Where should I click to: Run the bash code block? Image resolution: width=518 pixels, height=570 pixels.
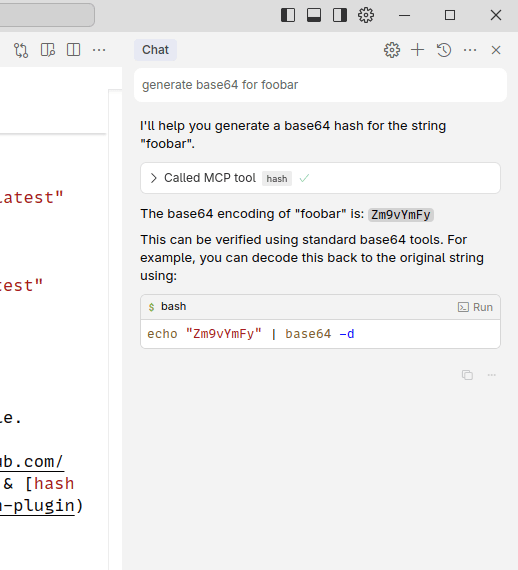tap(475, 307)
